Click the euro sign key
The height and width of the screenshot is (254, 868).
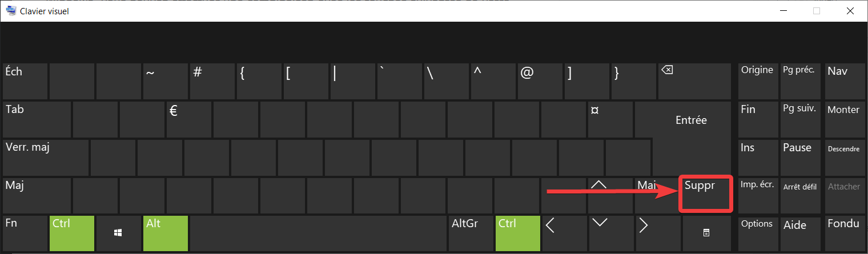tap(189, 119)
